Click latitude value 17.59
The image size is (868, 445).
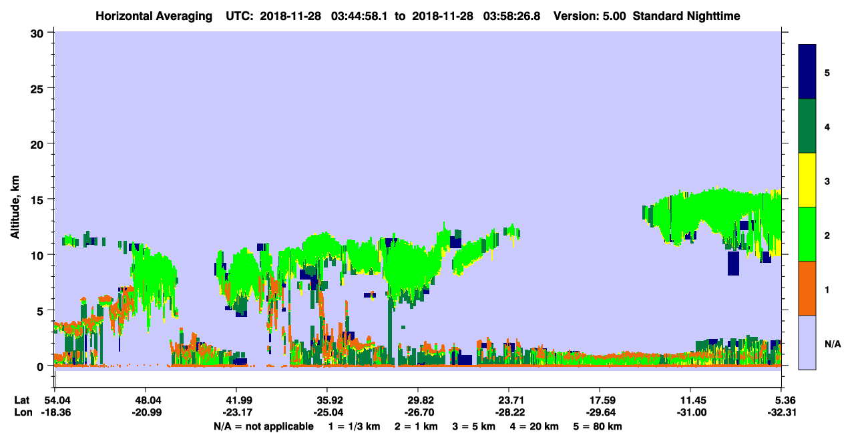pos(600,400)
